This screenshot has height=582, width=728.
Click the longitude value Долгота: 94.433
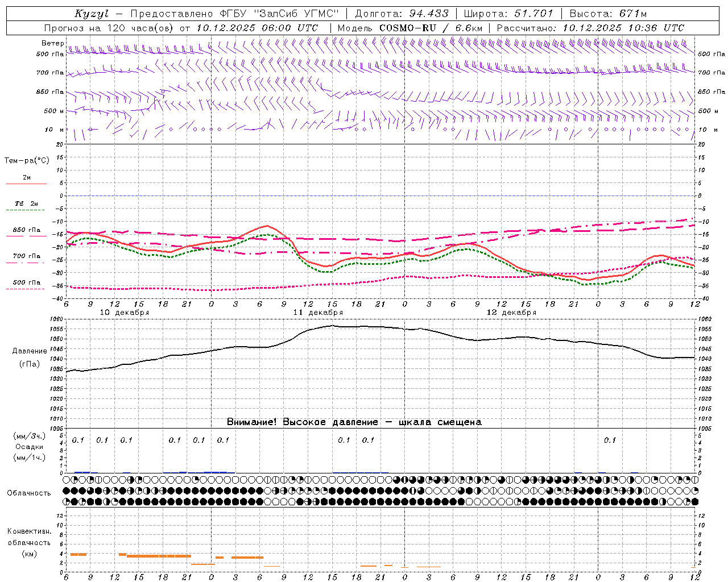(x=402, y=14)
